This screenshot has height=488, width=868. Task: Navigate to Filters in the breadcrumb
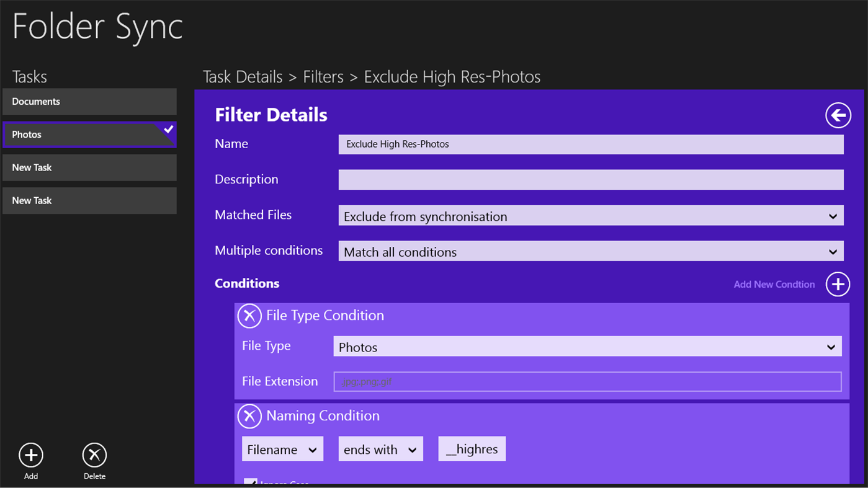323,76
